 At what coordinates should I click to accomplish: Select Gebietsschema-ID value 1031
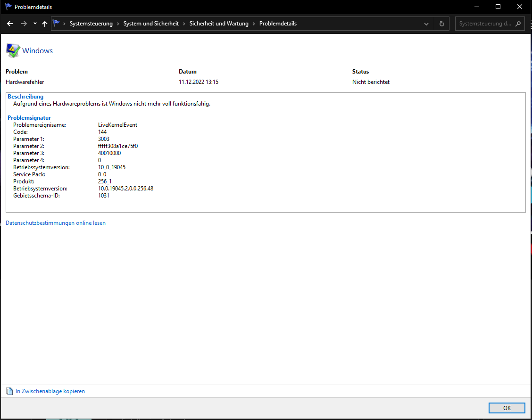coord(103,196)
